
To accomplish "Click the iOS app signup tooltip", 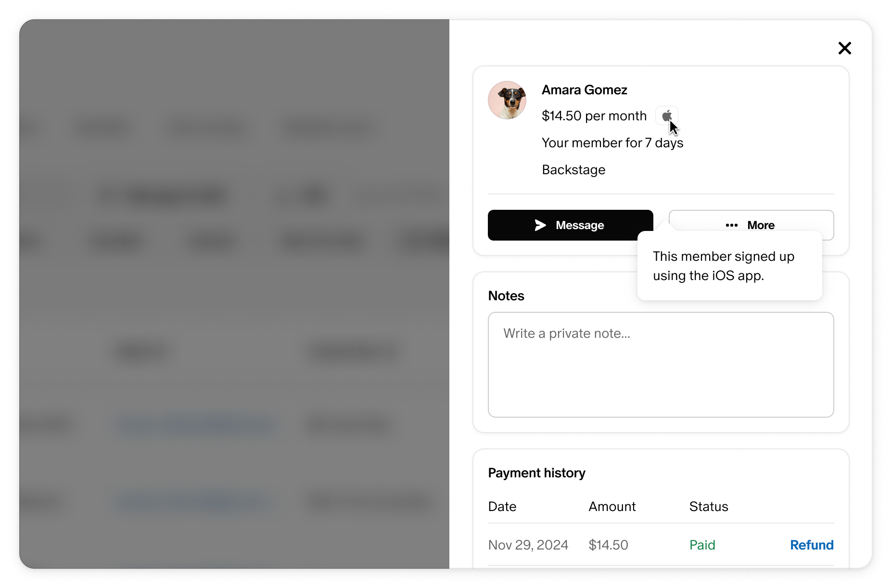I will tap(729, 266).
